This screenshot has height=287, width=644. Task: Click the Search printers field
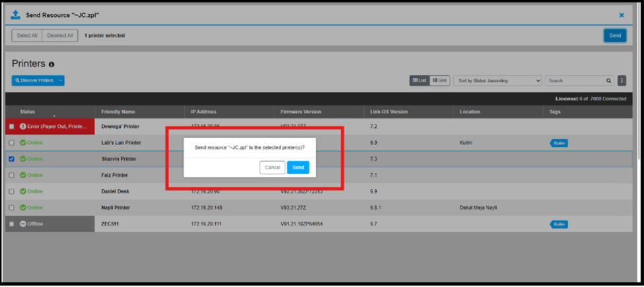pyautogui.click(x=575, y=80)
